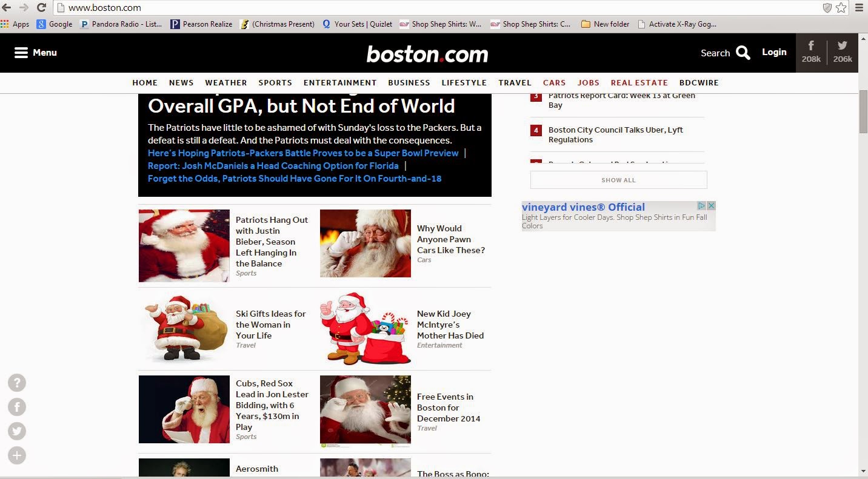Click the www.boston.com address bar
868x479 pixels.
[436, 8]
